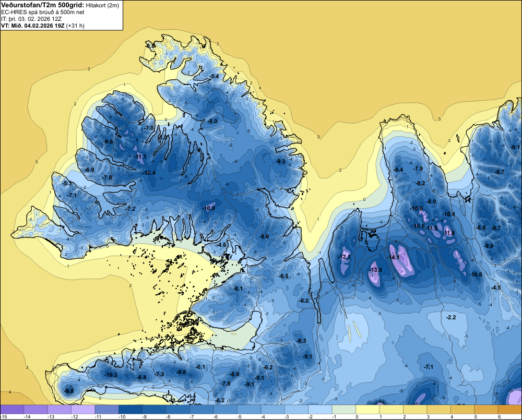Pick legend swatch between -1 and 0
522x420 pixels.
point(344,410)
